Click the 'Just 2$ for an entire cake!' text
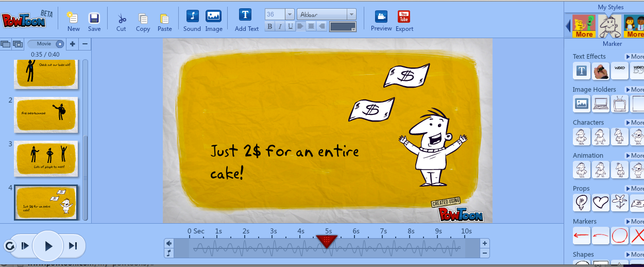This screenshot has width=644, height=267. click(x=284, y=162)
